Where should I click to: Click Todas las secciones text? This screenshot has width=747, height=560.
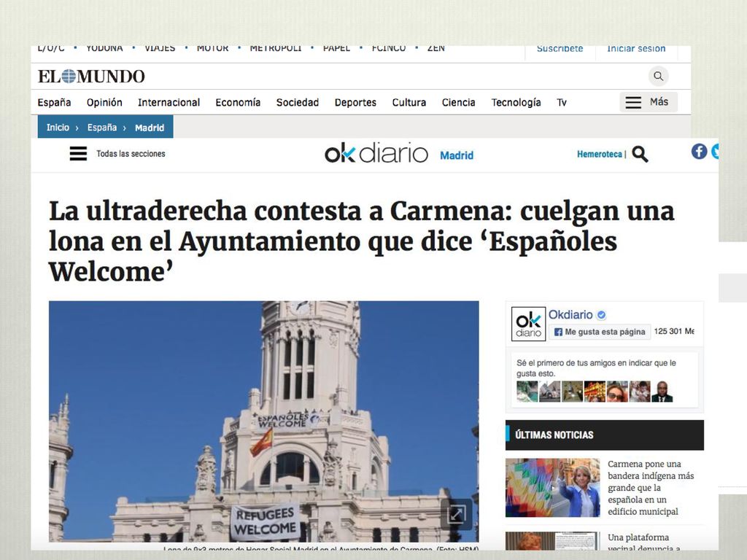point(131,153)
